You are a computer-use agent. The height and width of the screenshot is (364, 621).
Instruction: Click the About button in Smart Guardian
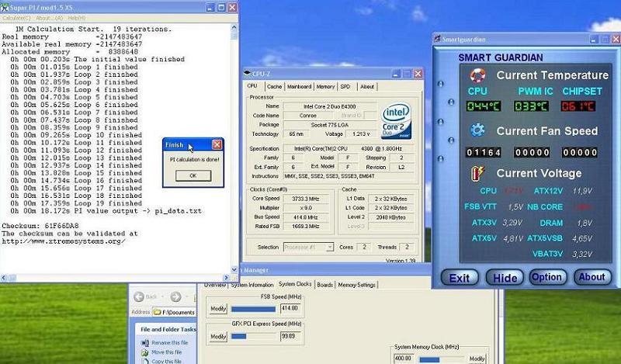pyautogui.click(x=592, y=277)
